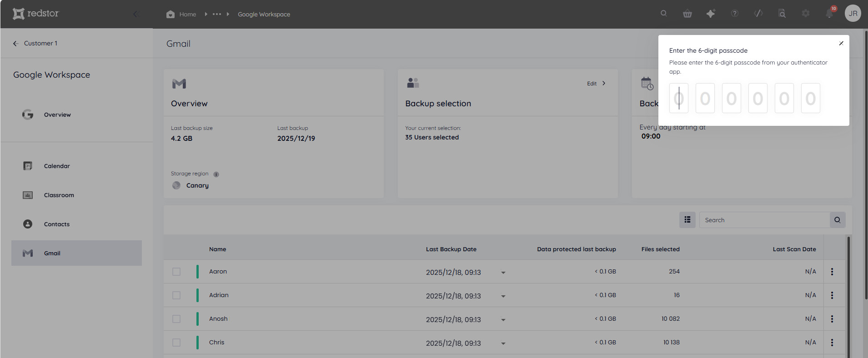Image resolution: width=868 pixels, height=358 pixels.
Task: Focus the second passcode digit box
Action: (x=705, y=98)
